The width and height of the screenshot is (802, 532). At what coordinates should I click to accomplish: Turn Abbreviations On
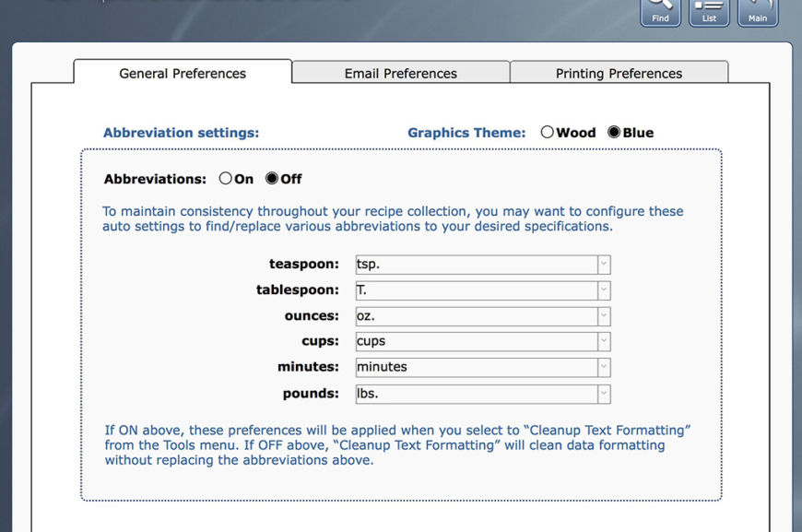225,178
